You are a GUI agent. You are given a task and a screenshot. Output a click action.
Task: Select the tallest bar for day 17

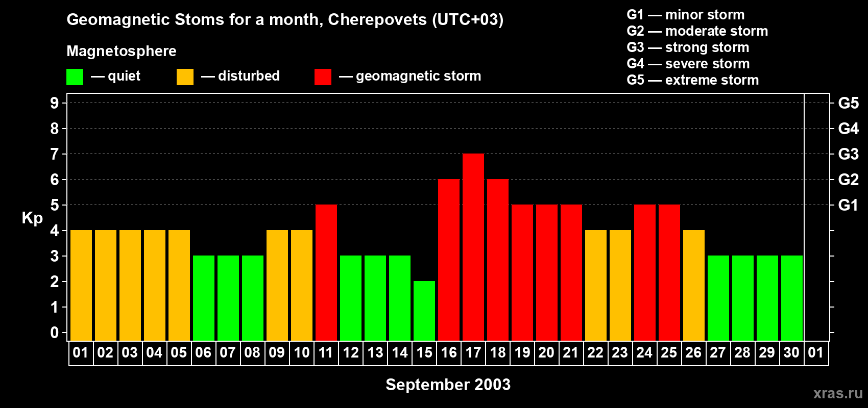pos(473,247)
